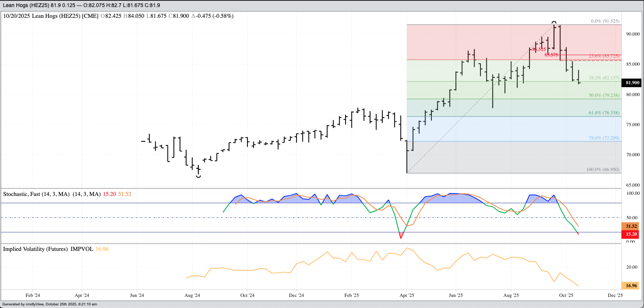Click the Apr '25 date on the time axis
This screenshot has height=308, width=644.
407,295
